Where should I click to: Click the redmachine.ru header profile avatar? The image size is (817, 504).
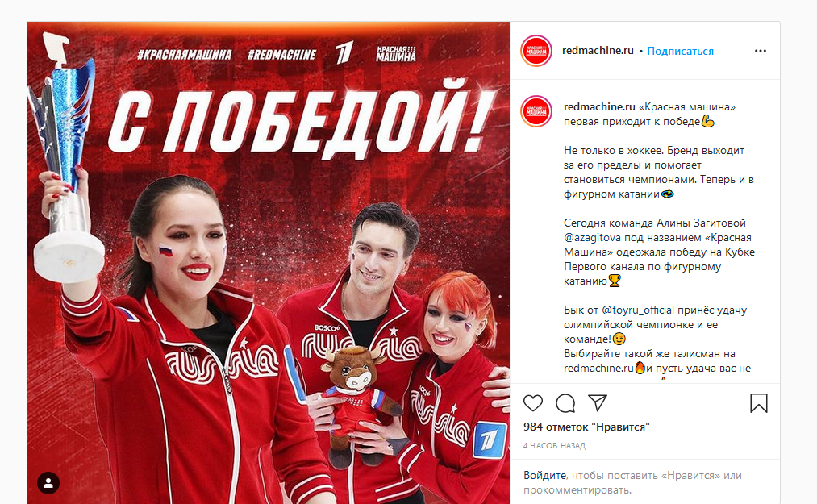(x=536, y=51)
